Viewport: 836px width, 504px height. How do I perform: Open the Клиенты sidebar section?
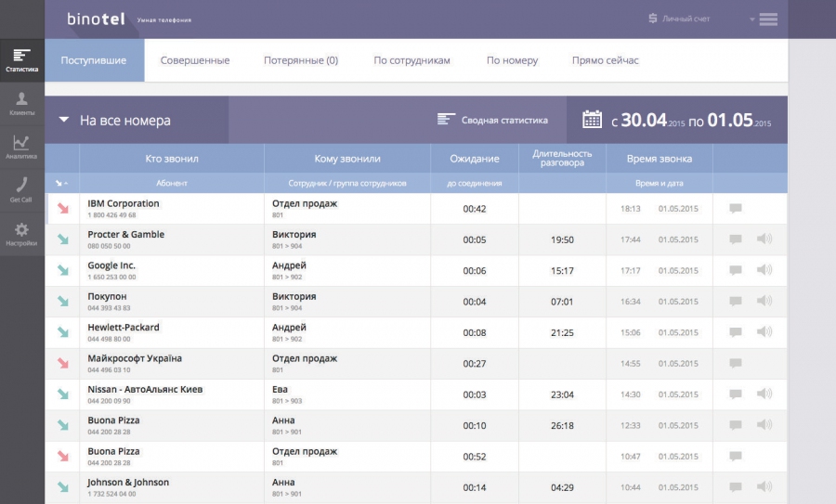pos(22,104)
